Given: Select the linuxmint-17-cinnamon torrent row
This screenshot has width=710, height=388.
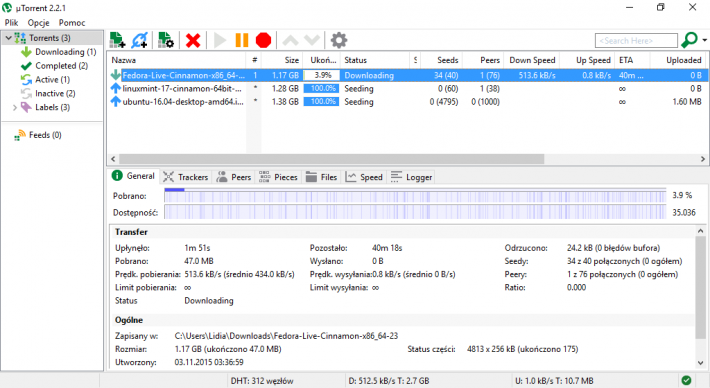Looking at the screenshot, I should pyautogui.click(x=408, y=89).
